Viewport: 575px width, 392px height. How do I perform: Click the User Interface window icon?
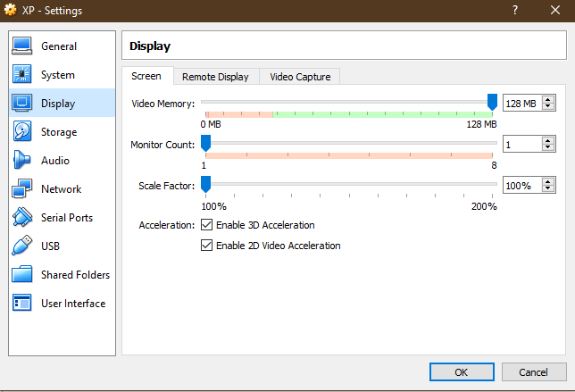pyautogui.click(x=22, y=303)
